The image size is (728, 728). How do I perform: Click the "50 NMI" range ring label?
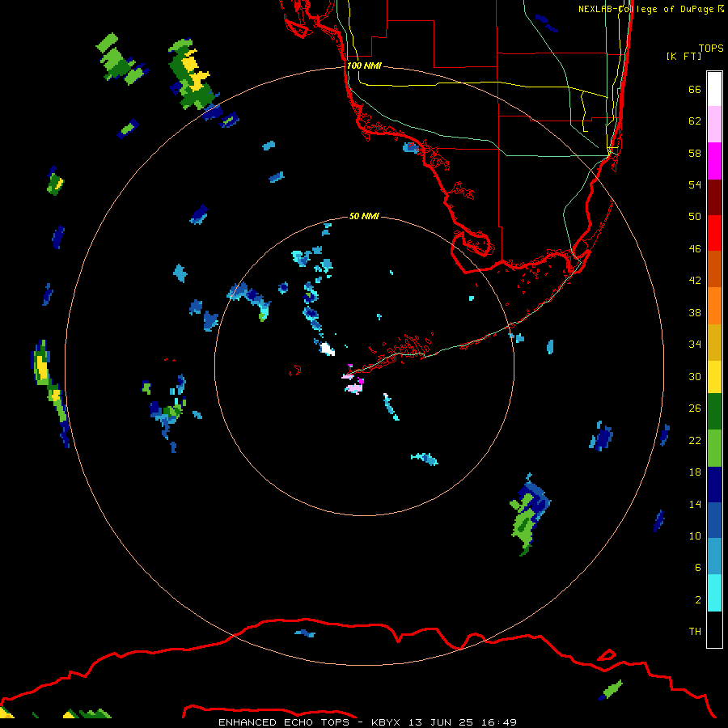pos(364,216)
